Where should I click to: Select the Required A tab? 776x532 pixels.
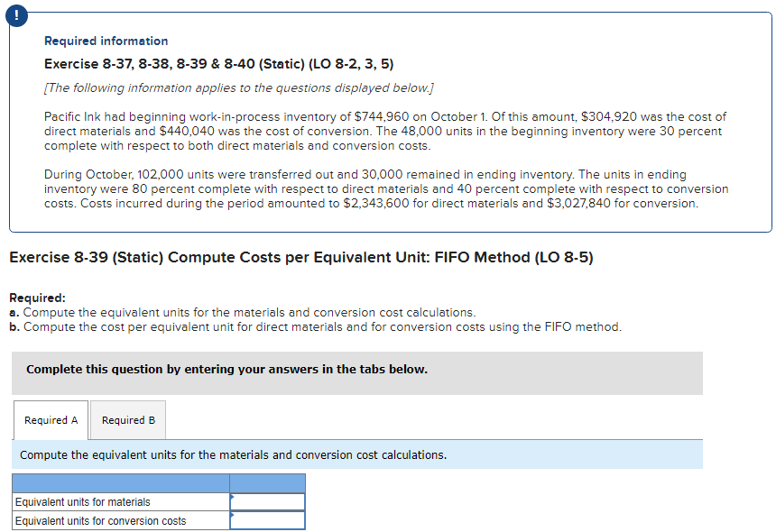tap(51, 419)
